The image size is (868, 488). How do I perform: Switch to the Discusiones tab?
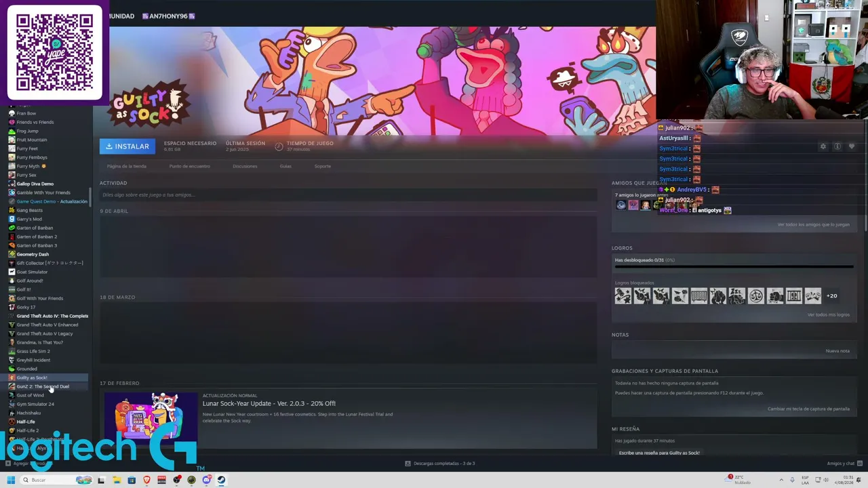pyautogui.click(x=245, y=166)
